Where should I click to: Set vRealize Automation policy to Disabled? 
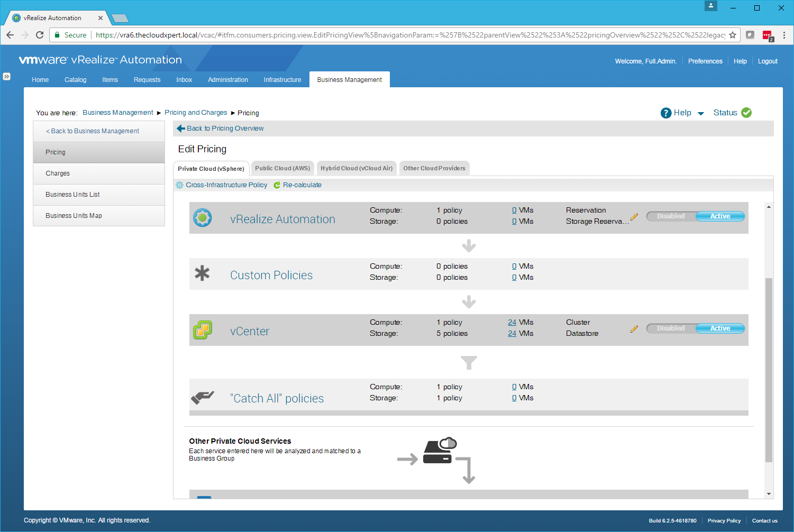(671, 216)
